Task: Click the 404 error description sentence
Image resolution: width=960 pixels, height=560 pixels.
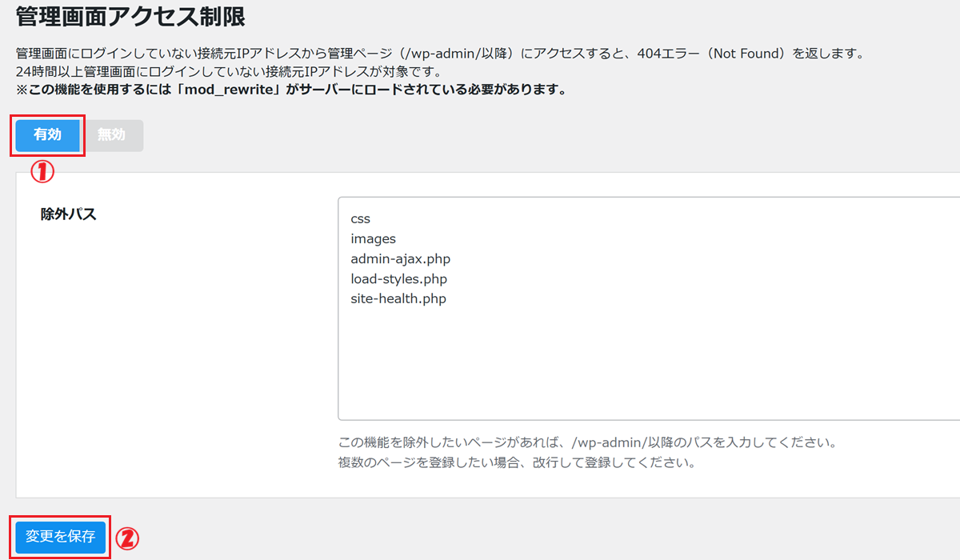Action: (440, 54)
